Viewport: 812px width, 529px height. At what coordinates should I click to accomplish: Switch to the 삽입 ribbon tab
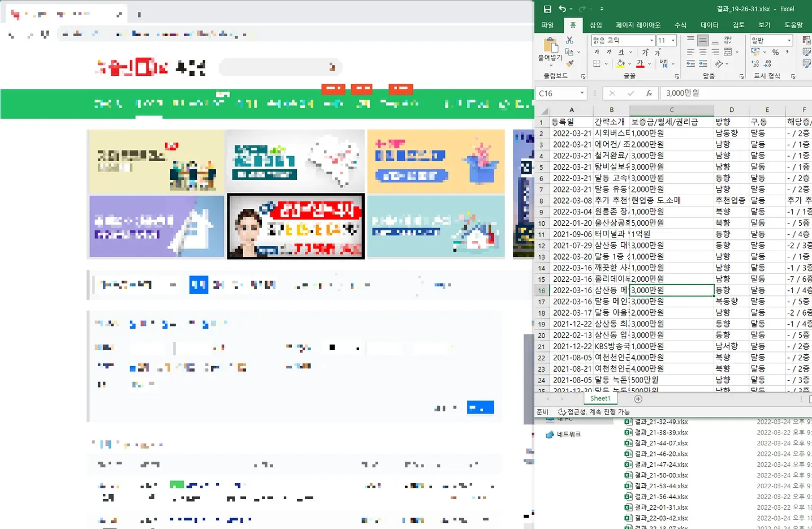596,25
